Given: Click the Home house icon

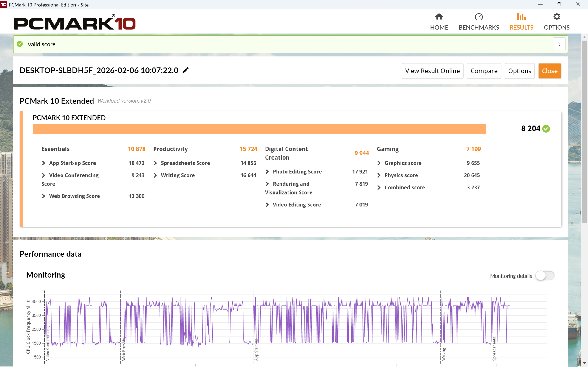Looking at the screenshot, I should (x=439, y=17).
